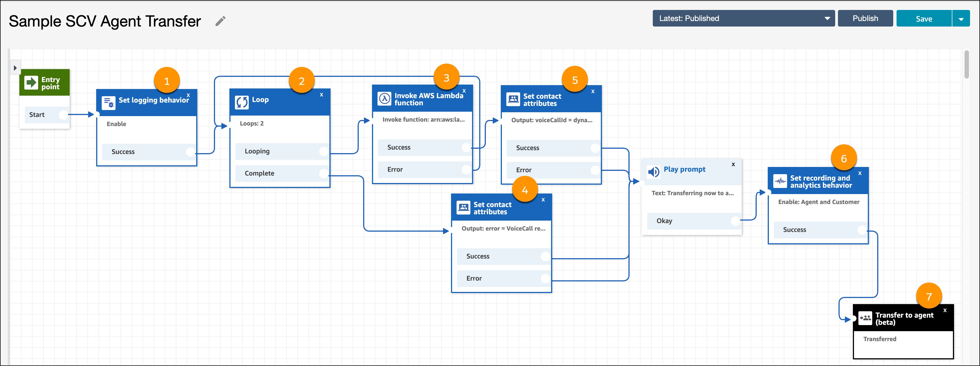Expand the Save options arrow
This screenshot has width=980, height=366.
point(961,19)
